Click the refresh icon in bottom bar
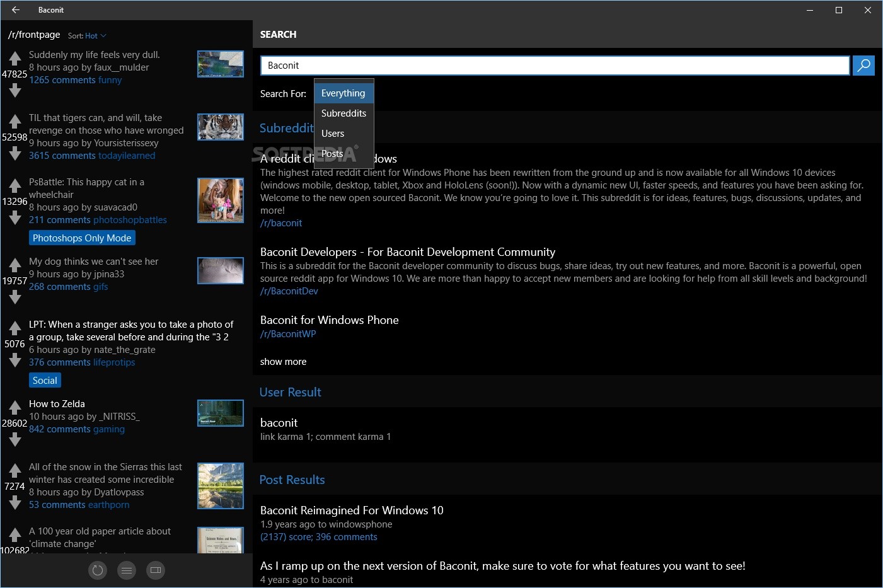Viewport: 883px width, 588px height. click(98, 570)
